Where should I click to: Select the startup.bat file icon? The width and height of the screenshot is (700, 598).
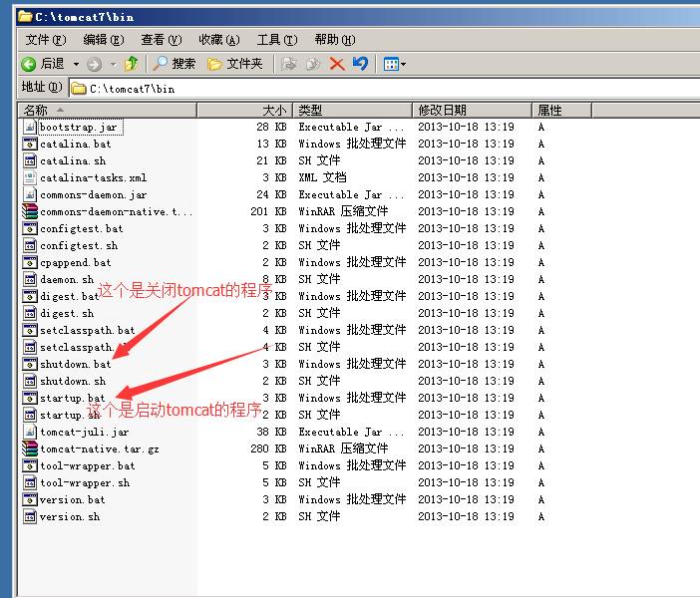pyautogui.click(x=30, y=398)
